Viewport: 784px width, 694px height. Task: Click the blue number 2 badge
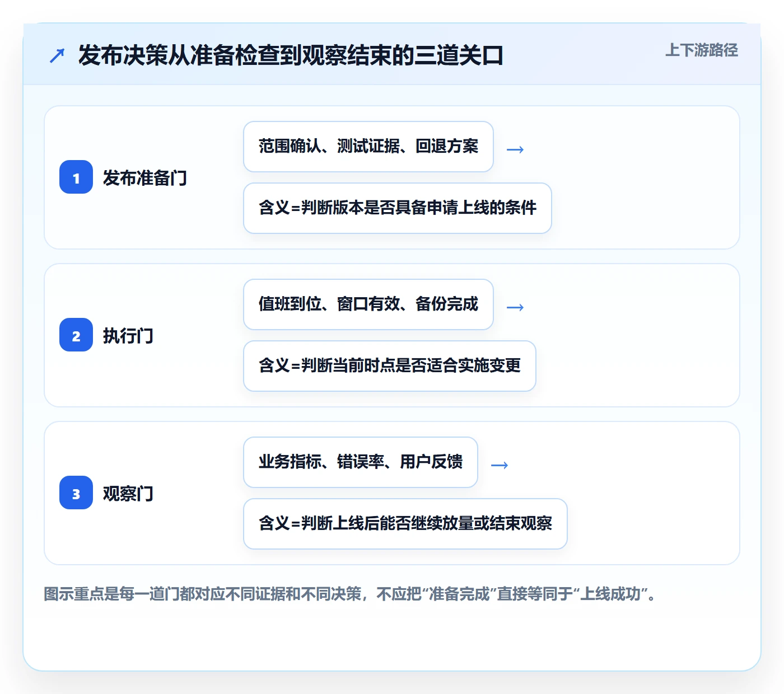(76, 335)
